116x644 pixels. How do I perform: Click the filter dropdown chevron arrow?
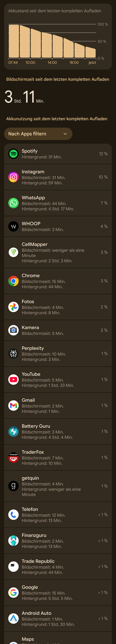click(65, 134)
